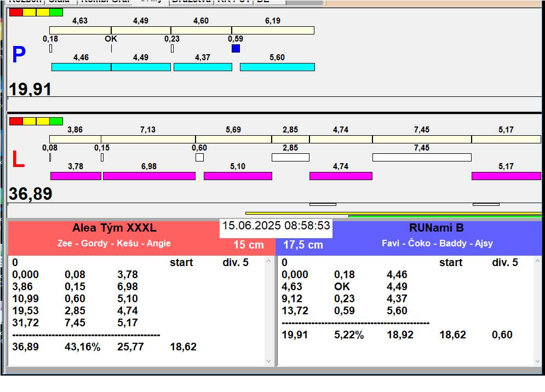Click the green start light in lane P
Viewport: 545px width, 392px height.
[x=56, y=12]
